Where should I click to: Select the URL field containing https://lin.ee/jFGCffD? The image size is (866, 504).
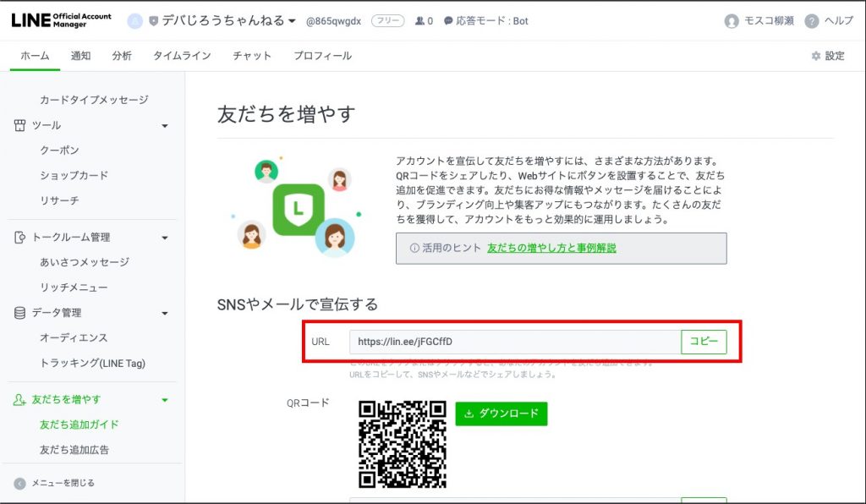coord(515,342)
